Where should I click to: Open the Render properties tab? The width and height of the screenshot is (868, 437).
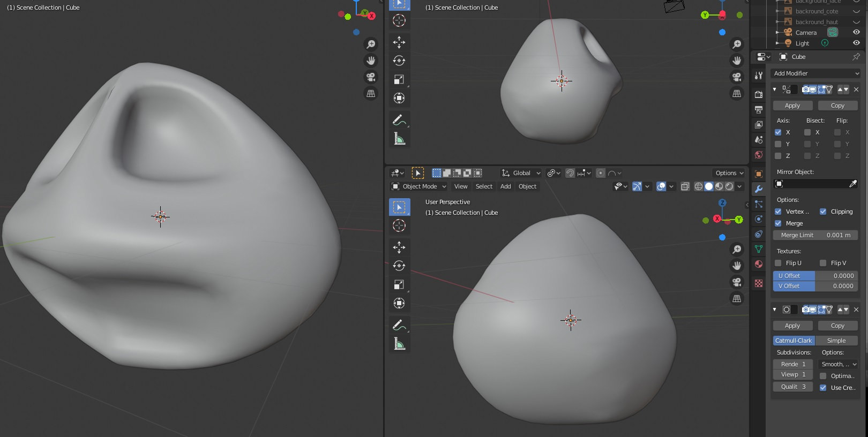[759, 94]
